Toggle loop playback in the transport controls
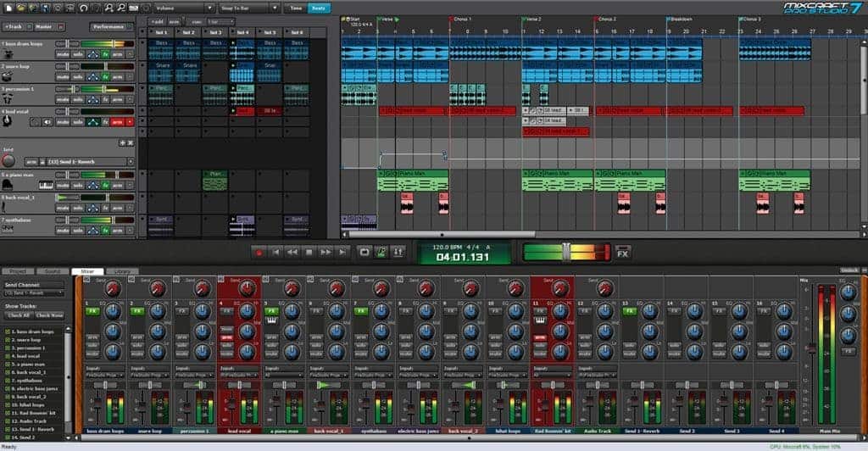 [x=364, y=252]
